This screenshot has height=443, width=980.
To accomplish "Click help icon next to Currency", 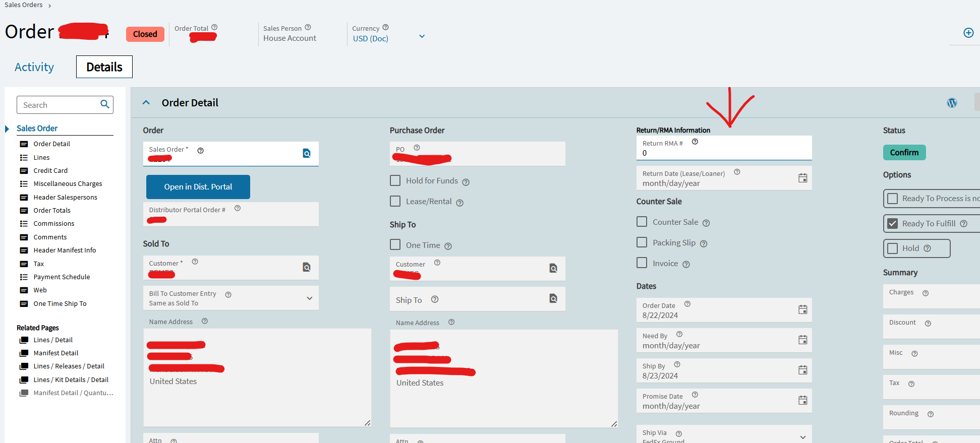I will click(x=385, y=27).
